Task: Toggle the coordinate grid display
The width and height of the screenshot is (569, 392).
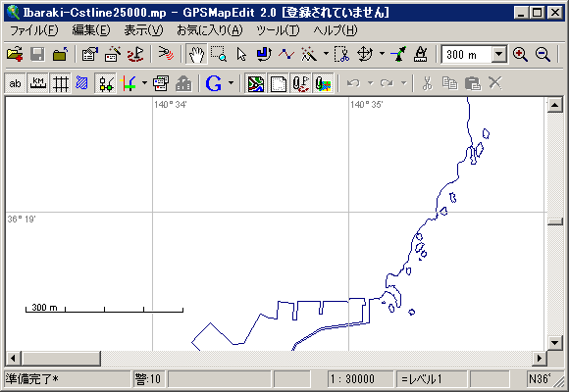Action: 60,83
